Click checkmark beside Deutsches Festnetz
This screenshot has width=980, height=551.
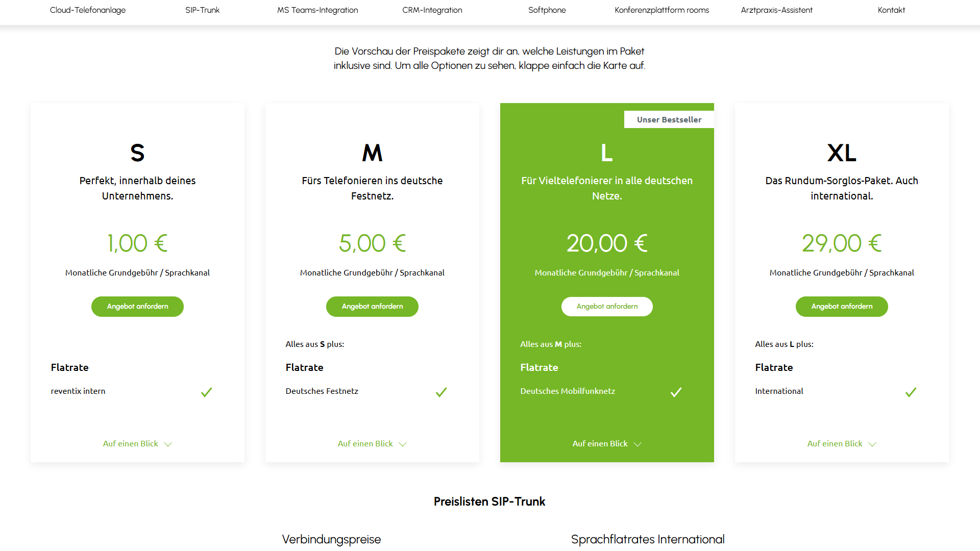pos(441,392)
